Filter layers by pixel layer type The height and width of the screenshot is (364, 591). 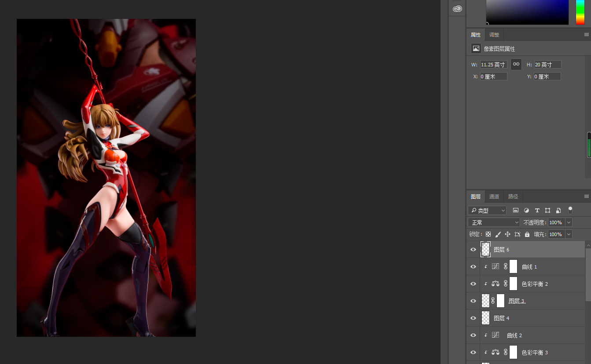click(516, 211)
